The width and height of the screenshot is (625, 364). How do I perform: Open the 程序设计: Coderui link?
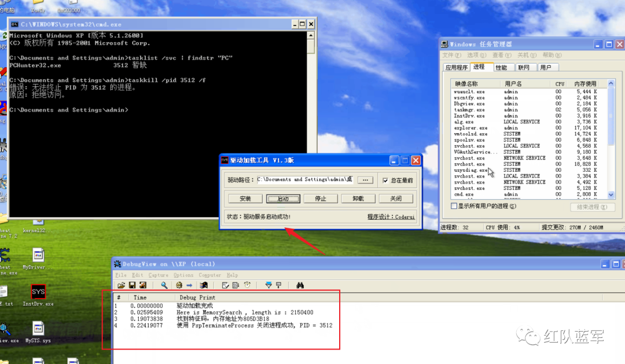coord(391,217)
